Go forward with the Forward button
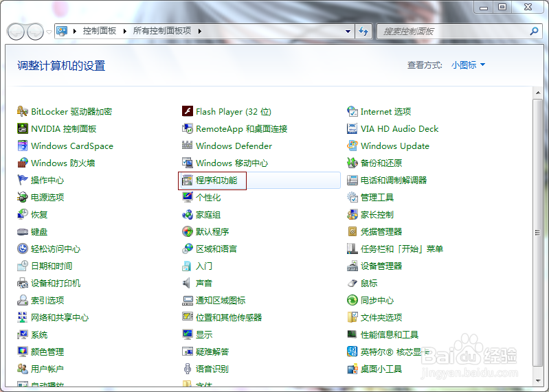549x392 pixels. [35, 32]
